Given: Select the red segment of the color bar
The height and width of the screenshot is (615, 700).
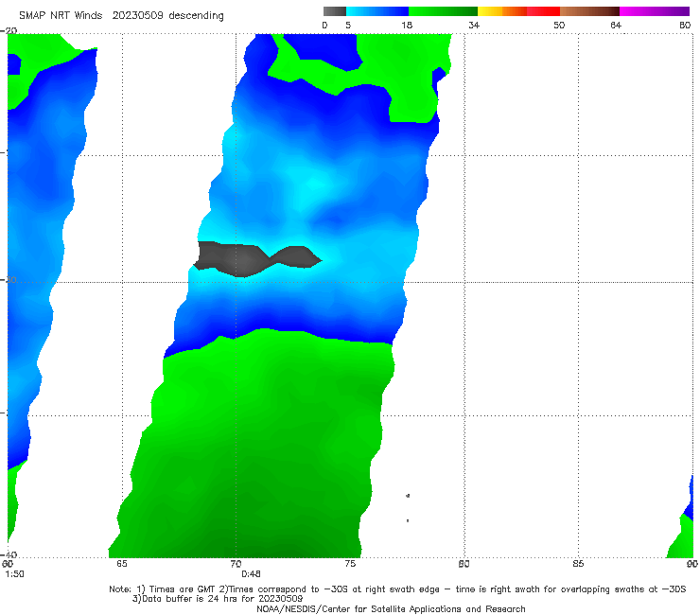Looking at the screenshot, I should (x=543, y=11).
